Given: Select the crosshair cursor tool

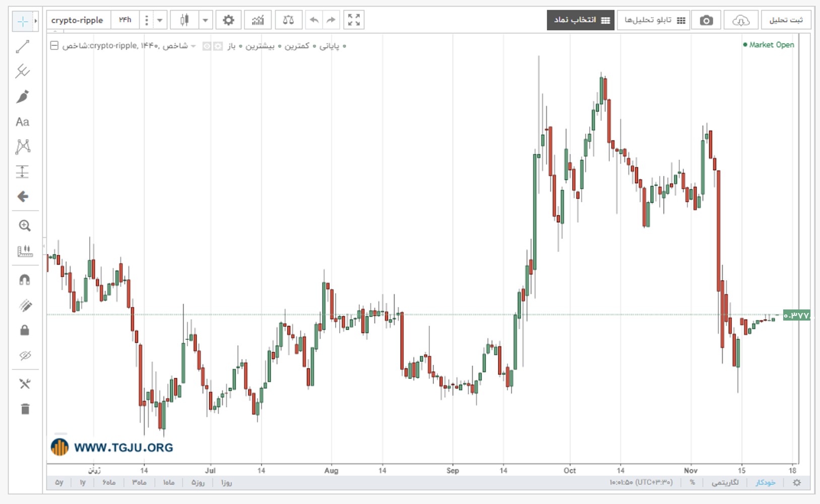Looking at the screenshot, I should coord(22,21).
